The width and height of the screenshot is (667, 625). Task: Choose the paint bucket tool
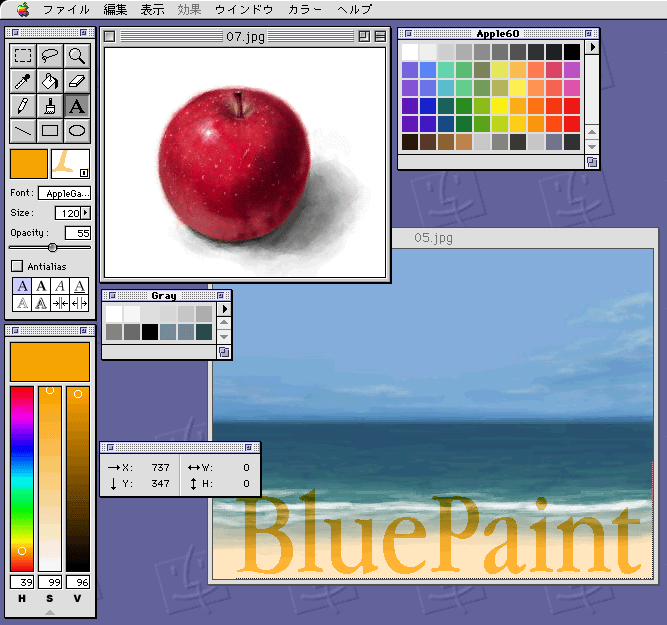coord(50,81)
